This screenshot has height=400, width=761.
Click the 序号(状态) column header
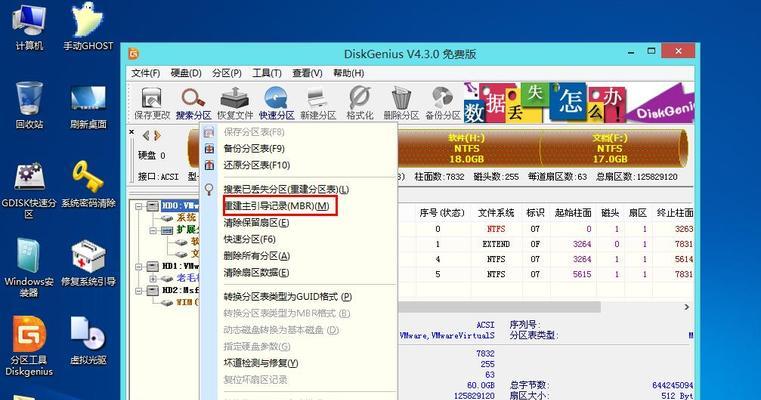(441, 213)
